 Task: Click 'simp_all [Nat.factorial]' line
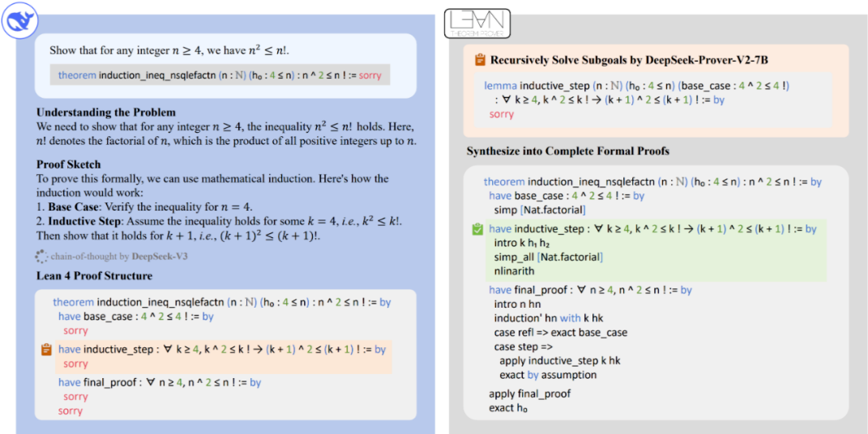(x=548, y=257)
